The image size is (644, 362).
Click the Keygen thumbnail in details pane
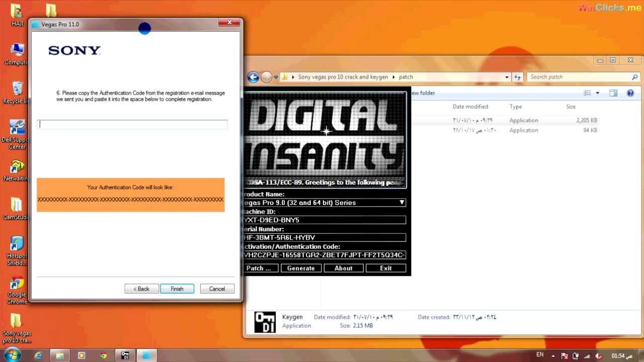pyautogui.click(x=265, y=322)
